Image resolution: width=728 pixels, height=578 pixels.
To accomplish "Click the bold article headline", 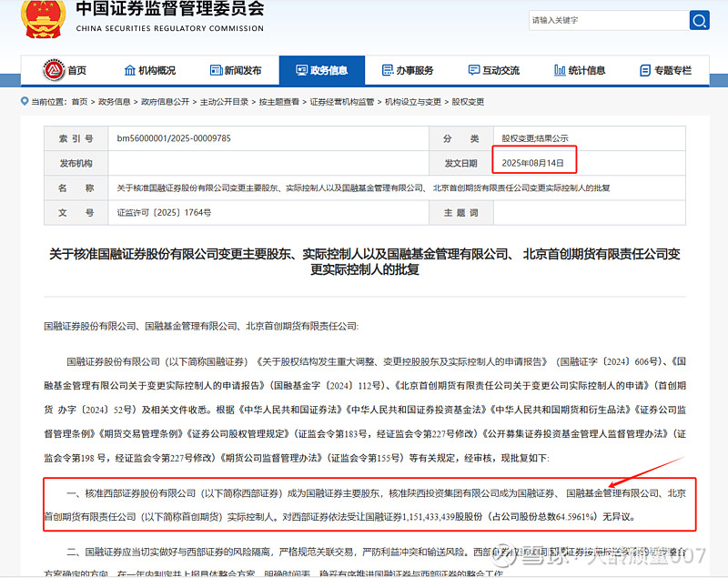I will (365, 261).
